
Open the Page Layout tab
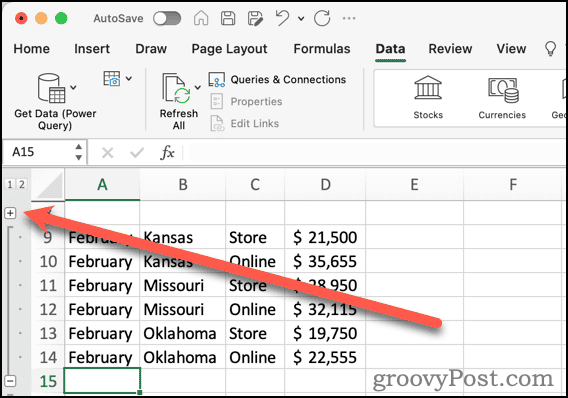(229, 49)
